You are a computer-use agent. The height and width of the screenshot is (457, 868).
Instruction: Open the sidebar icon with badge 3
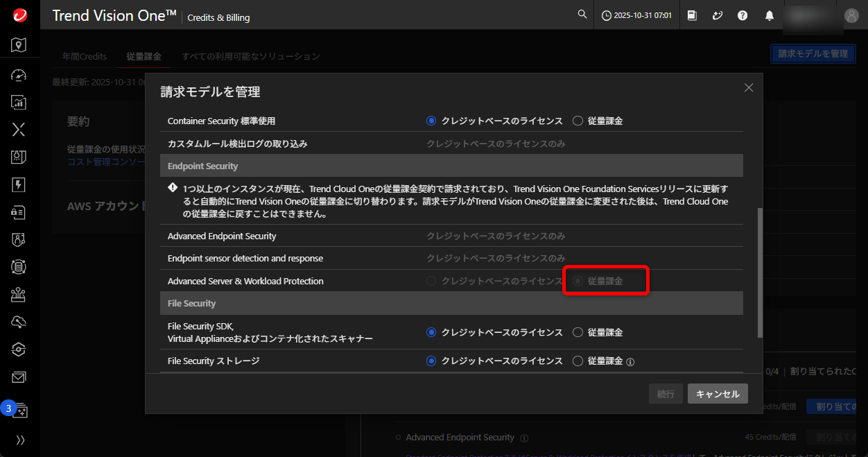[19, 410]
